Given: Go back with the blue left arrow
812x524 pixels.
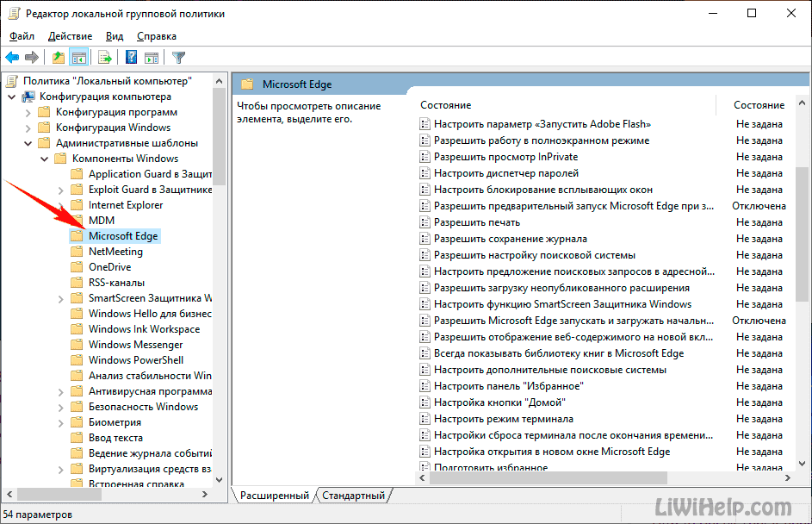Looking at the screenshot, I should point(12,58).
